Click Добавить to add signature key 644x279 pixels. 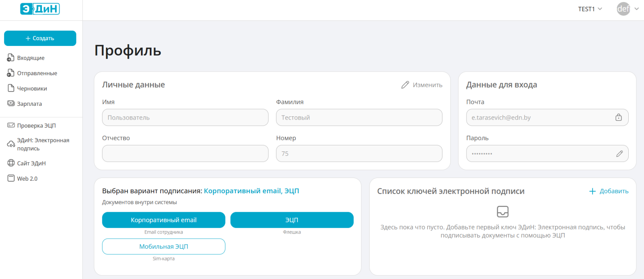click(609, 191)
